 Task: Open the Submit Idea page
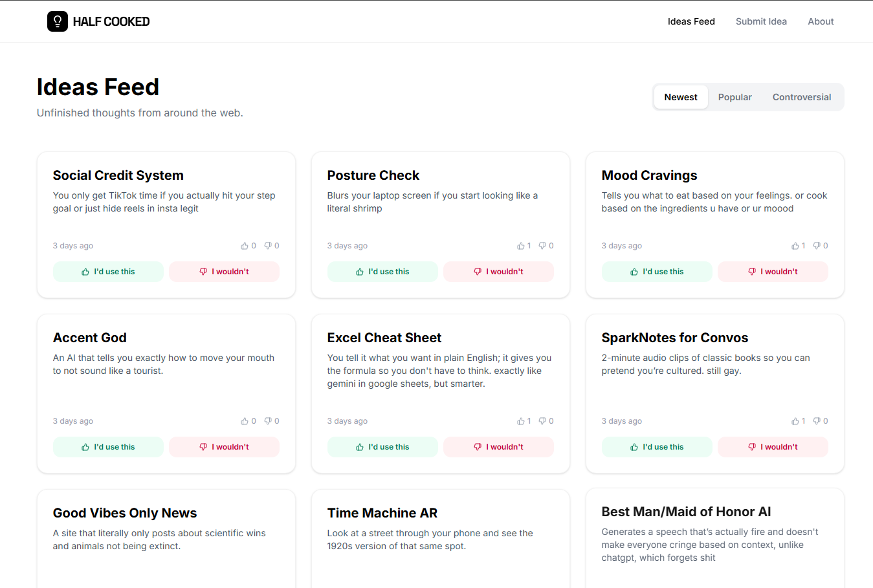click(x=761, y=21)
